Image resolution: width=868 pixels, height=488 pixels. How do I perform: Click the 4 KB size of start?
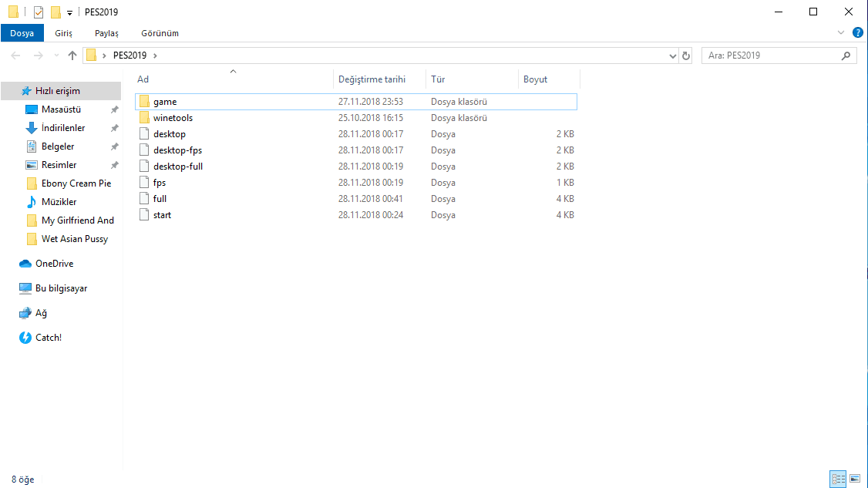tap(564, 214)
